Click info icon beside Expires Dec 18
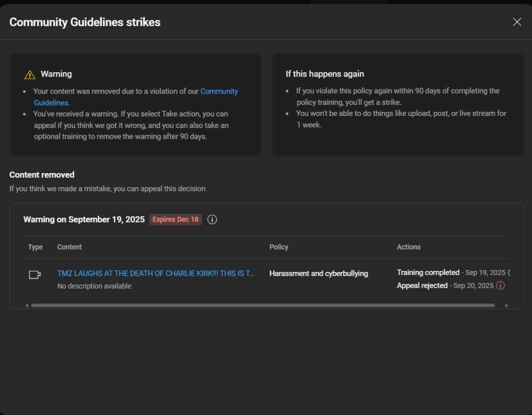Image resolution: width=532 pixels, height=415 pixels. point(212,219)
